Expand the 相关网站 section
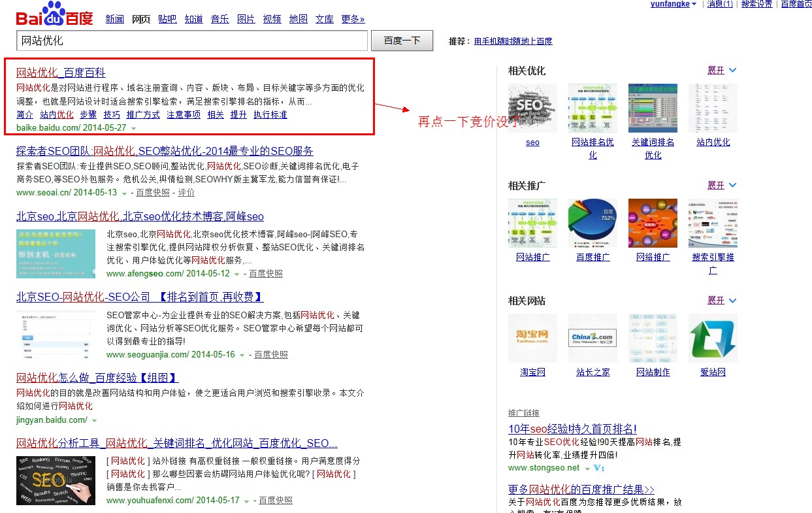Viewport: 812px width, 513px height. pyautogui.click(x=722, y=301)
